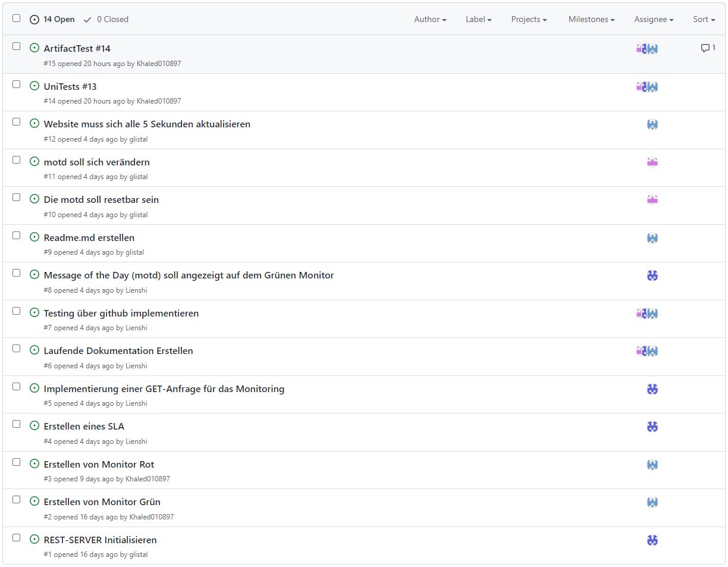Expand the Projects filter dropdown
The image size is (728, 567).
(x=529, y=19)
